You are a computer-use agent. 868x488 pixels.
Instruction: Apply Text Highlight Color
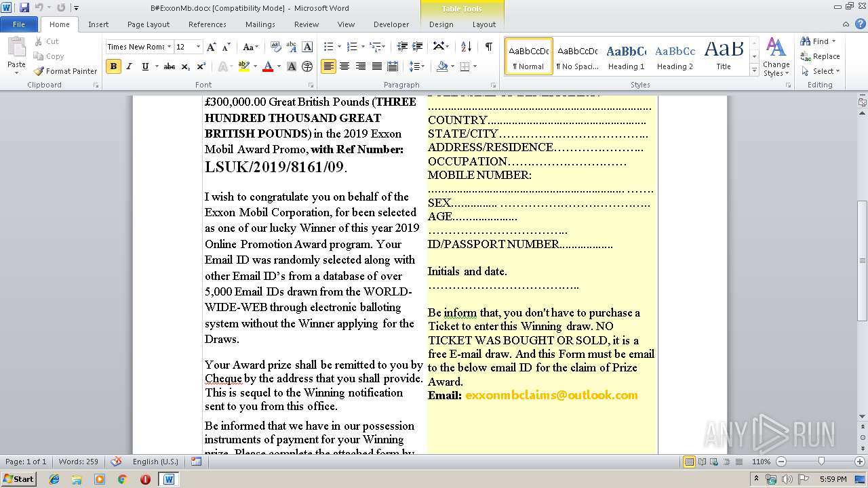(243, 66)
